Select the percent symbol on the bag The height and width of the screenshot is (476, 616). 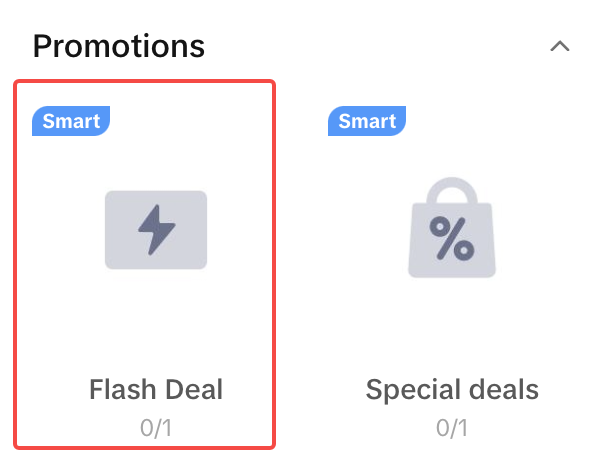(452, 240)
